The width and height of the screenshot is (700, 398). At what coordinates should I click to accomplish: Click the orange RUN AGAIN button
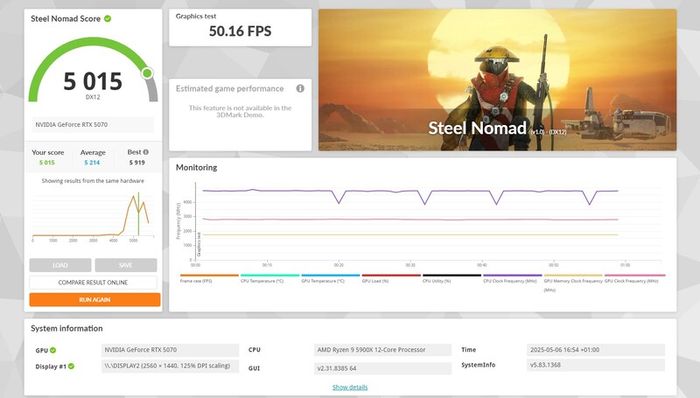tap(95, 300)
